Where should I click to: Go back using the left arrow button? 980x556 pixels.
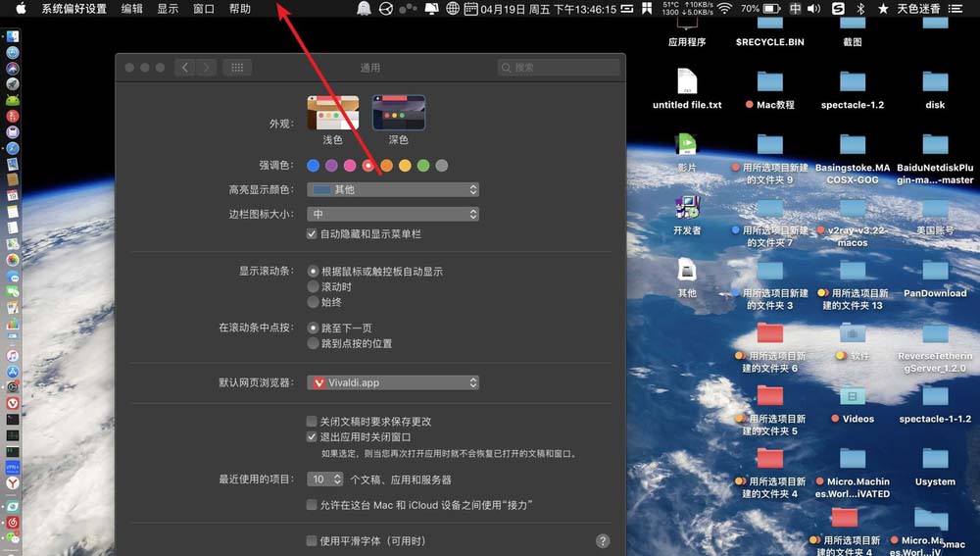[x=185, y=68]
